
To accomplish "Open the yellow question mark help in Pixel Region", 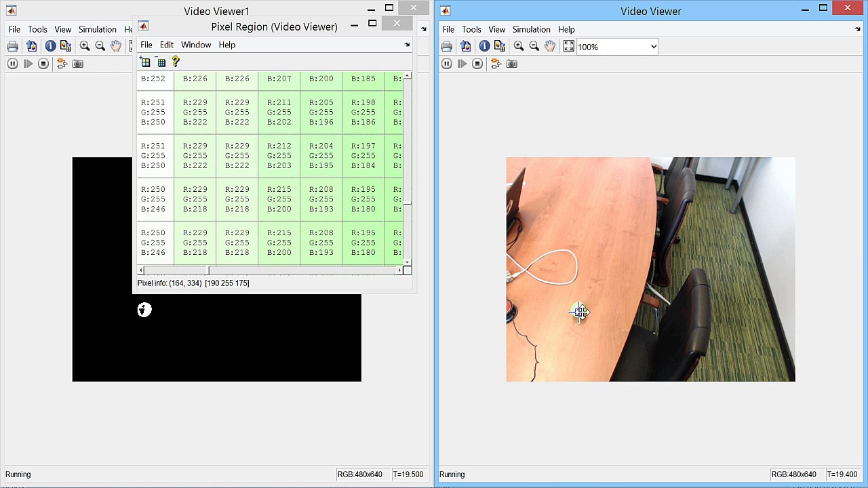I will (x=176, y=62).
